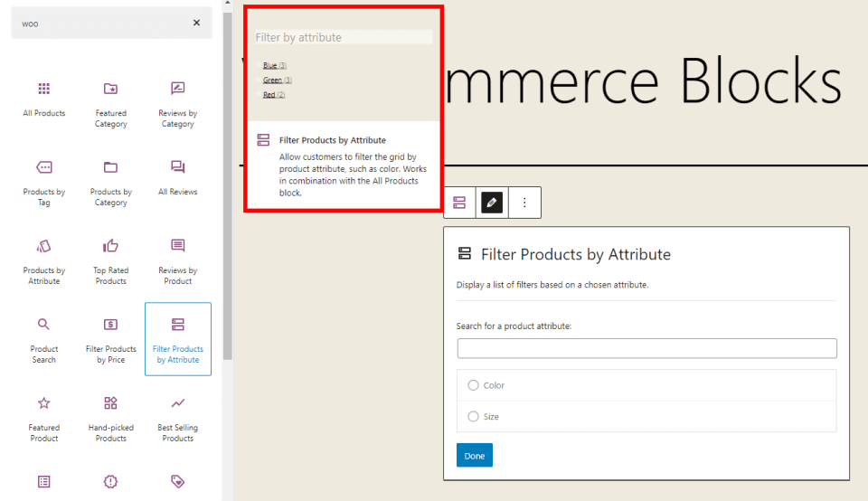Viewport: 868px width, 501px height.
Task: Open block options three-dot menu
Action: (524, 203)
